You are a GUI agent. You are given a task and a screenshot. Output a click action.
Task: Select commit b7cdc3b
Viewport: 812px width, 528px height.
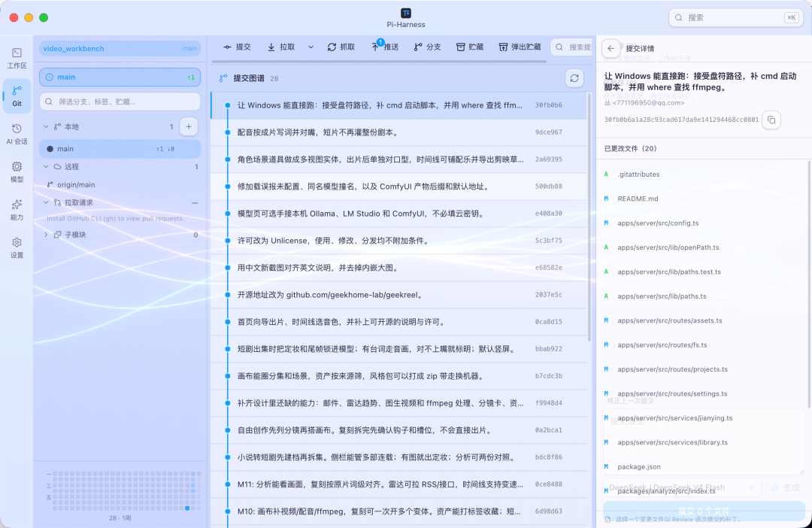398,375
